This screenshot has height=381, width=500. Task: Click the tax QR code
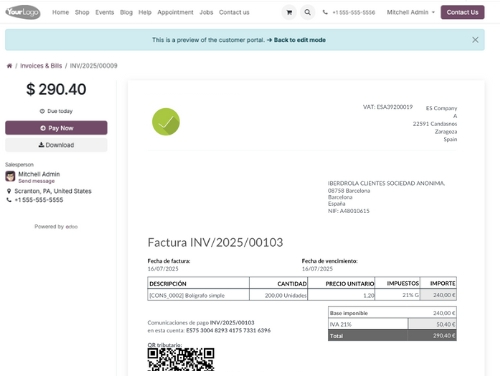tap(181, 359)
